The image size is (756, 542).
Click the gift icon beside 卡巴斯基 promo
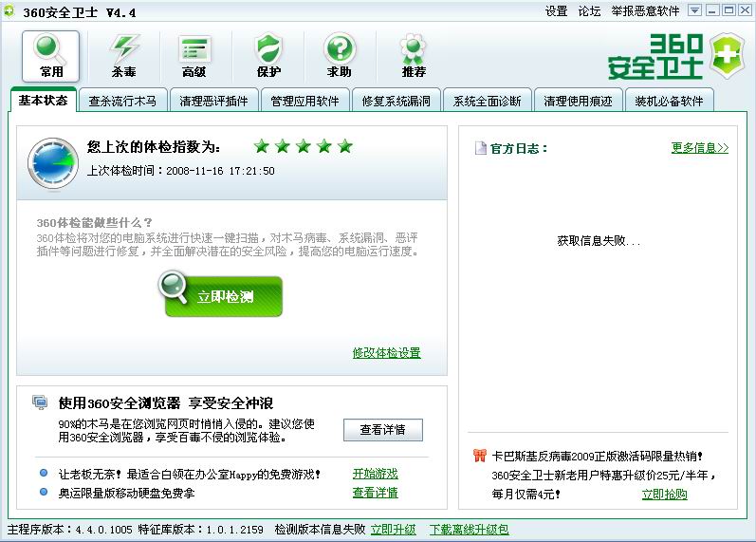click(479, 455)
